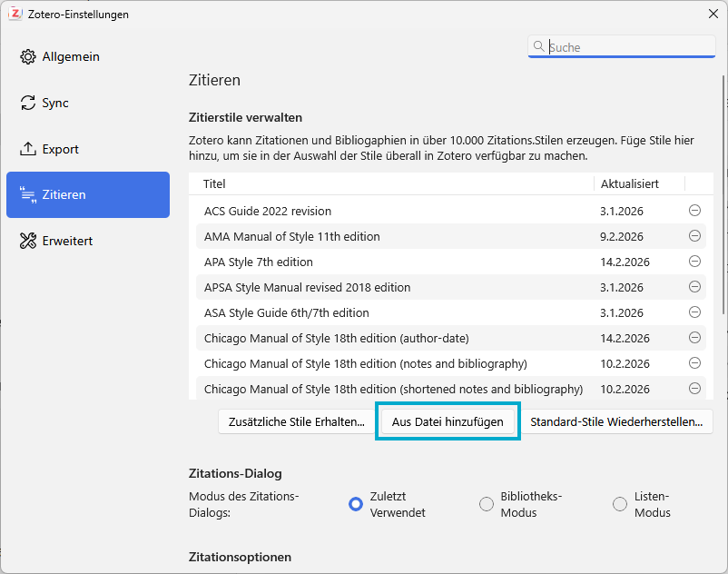Click date 14.2.2026 in the APA row
Image resolution: width=728 pixels, height=574 pixels.
pyautogui.click(x=625, y=262)
